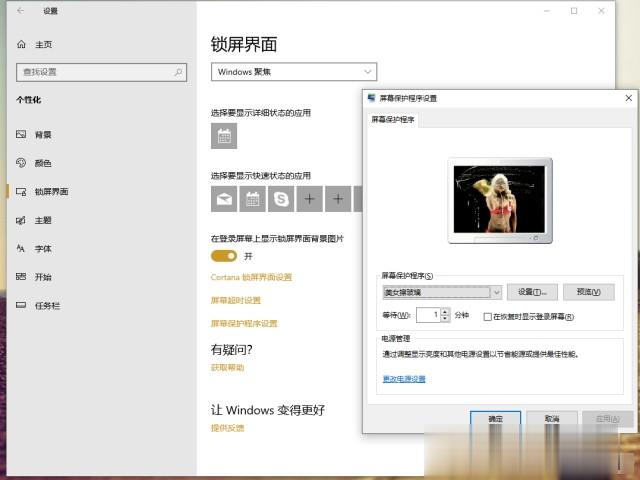Viewport: 640px width, 480px height.
Task: Click the 应用(A) apply button
Action: [x=608, y=419]
